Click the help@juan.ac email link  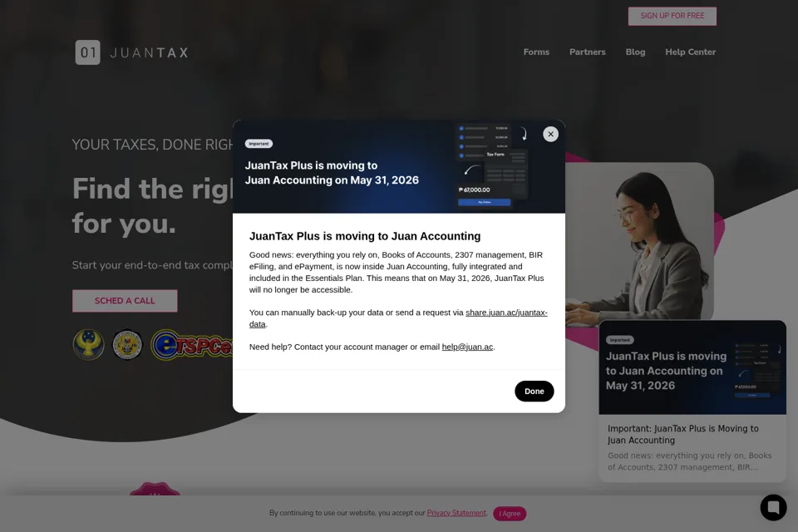tap(467, 347)
